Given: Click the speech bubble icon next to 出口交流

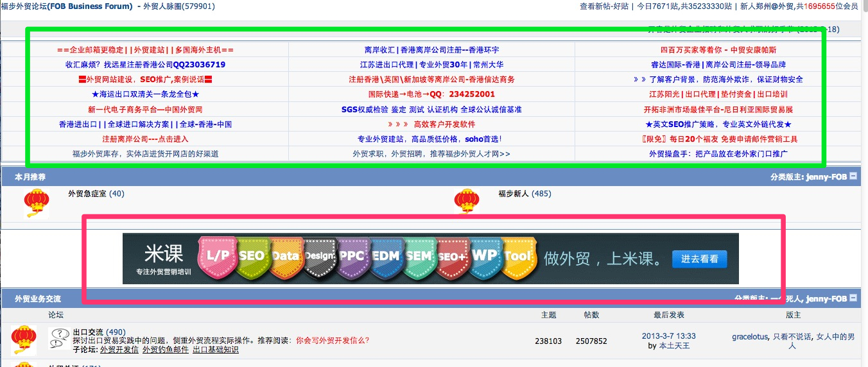Looking at the screenshot, I should point(59,338).
